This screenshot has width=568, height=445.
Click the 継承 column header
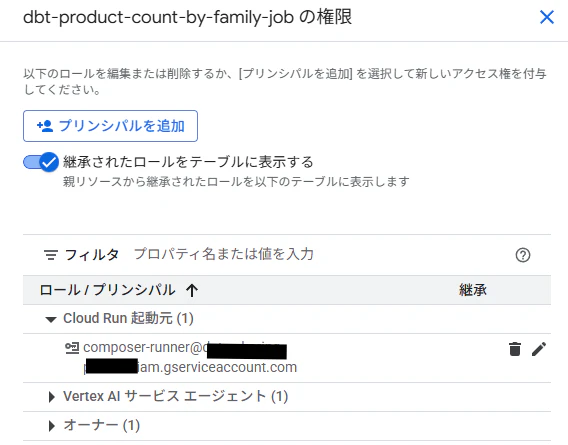[473, 290]
